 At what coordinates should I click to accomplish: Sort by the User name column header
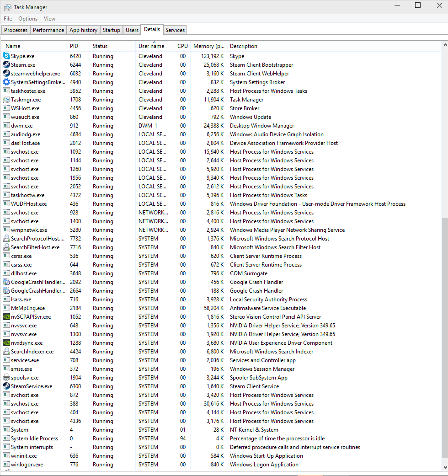coord(154,46)
